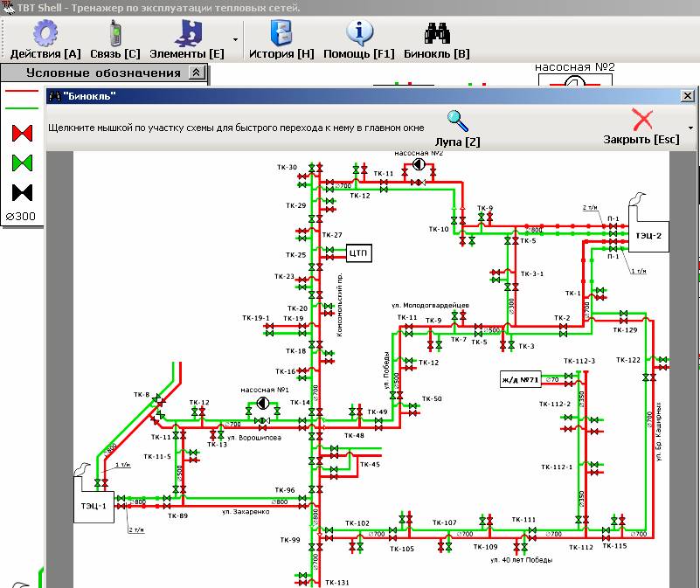Image resolution: width=700 pixels, height=588 pixels.
Task: Click the ТК-129 chamber label
Action: pos(625,330)
